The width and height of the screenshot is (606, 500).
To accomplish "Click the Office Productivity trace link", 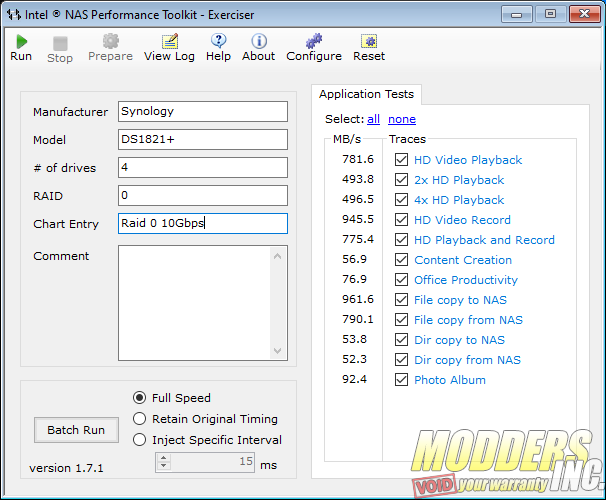I will (x=466, y=280).
